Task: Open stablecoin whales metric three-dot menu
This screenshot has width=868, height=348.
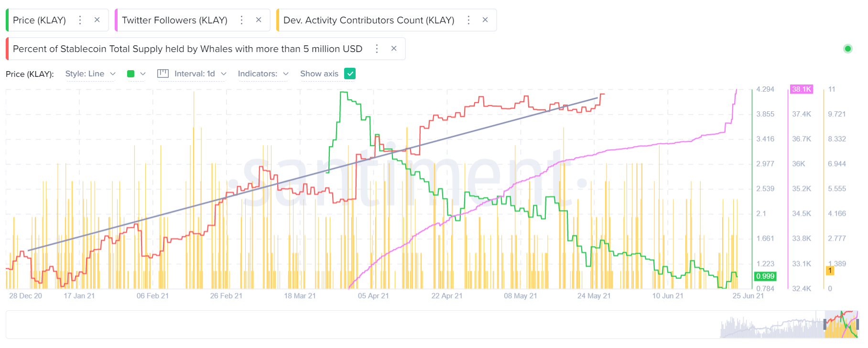Action: click(377, 49)
